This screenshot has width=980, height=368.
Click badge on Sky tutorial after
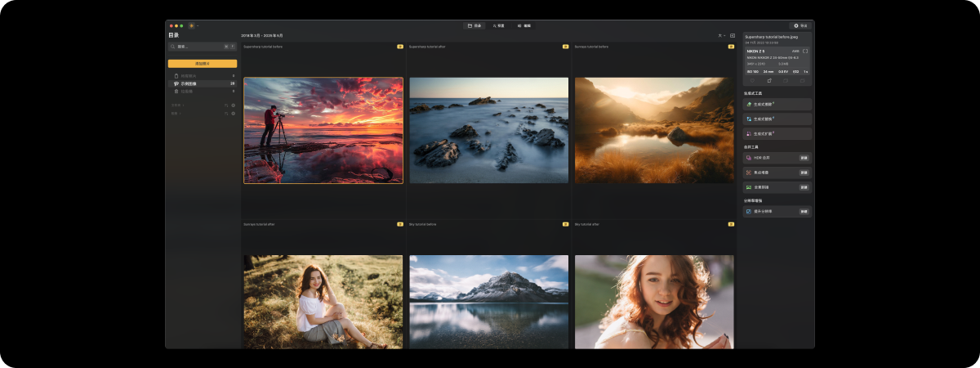(x=731, y=223)
